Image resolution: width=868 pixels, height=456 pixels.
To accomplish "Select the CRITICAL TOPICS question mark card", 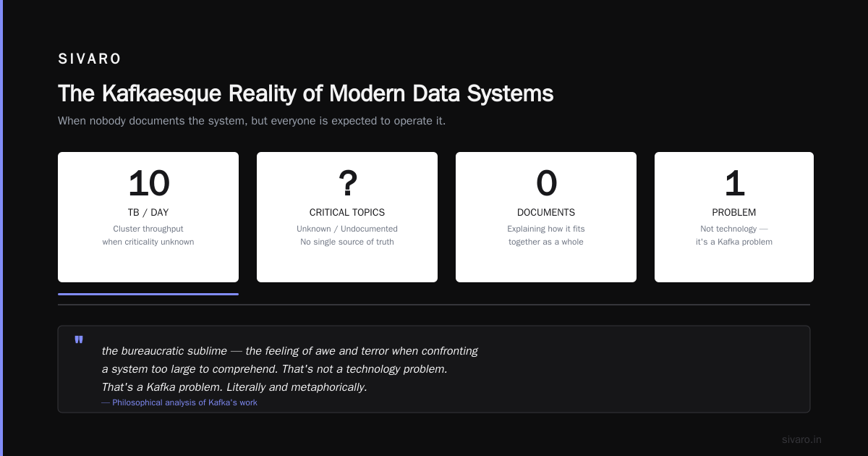I will (347, 217).
